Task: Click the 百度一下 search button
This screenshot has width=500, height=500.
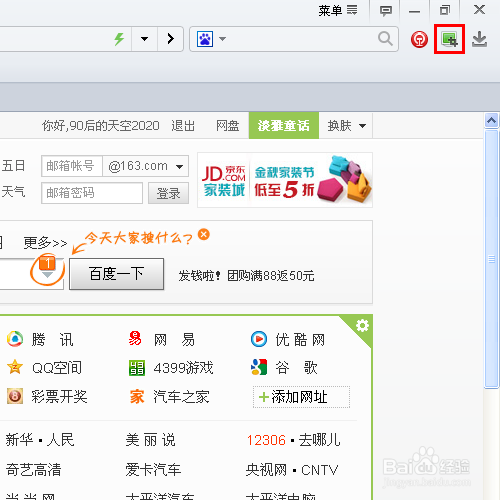Action: (116, 274)
